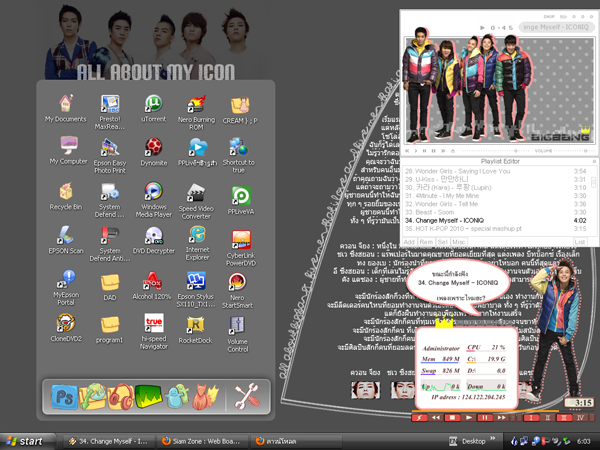This screenshot has height=450, width=600.
Task: Select preset II in red bar
Action: [x=548, y=417]
